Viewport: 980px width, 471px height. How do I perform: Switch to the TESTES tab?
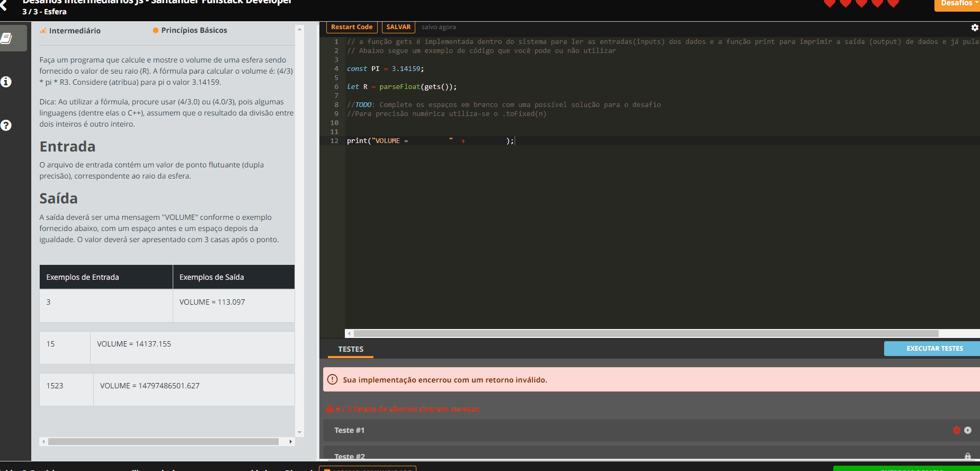point(351,349)
